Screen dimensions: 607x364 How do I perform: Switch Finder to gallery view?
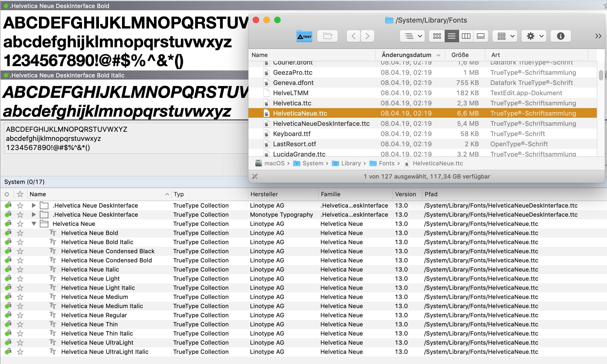pyautogui.click(x=480, y=36)
